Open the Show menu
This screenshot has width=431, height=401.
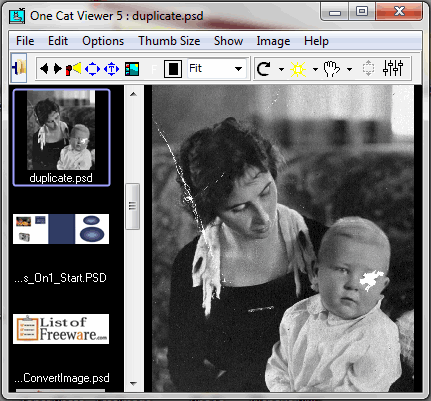228,41
